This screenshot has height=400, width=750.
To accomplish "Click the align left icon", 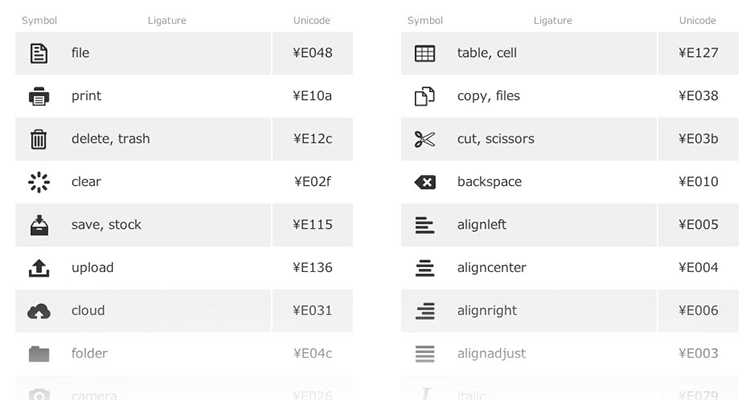I will (425, 225).
